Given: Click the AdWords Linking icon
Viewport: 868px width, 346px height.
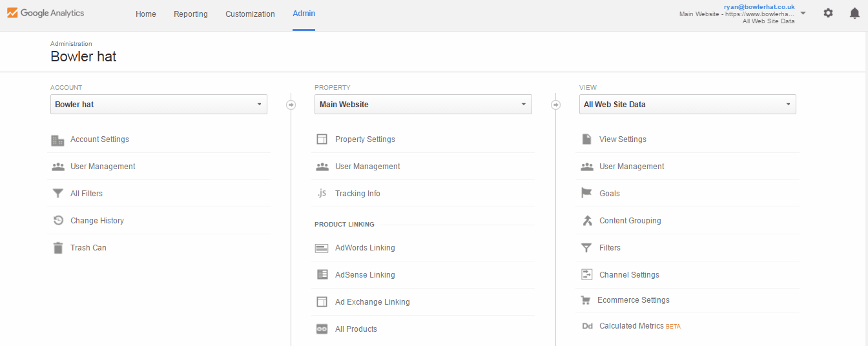Looking at the screenshot, I should coord(322,248).
